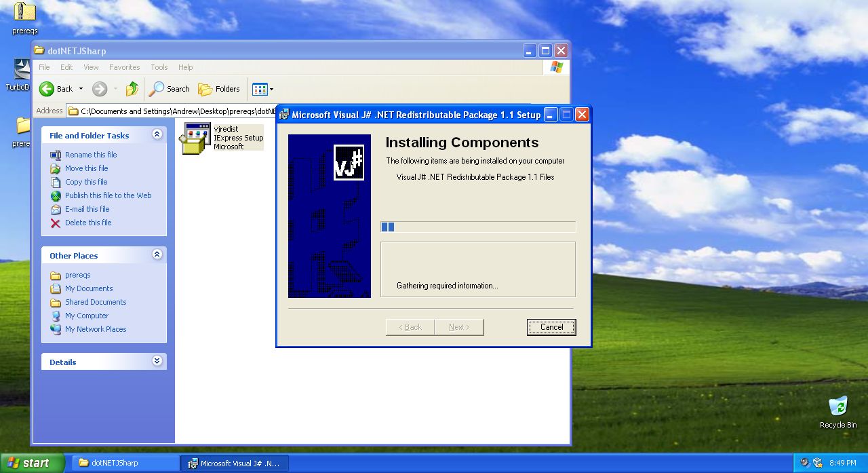Go up one folder level icon
Viewport: 868px width, 473px height.
(x=132, y=89)
